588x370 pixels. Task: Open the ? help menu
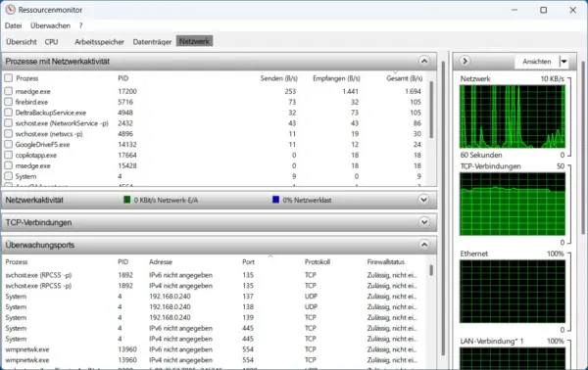[x=80, y=25]
